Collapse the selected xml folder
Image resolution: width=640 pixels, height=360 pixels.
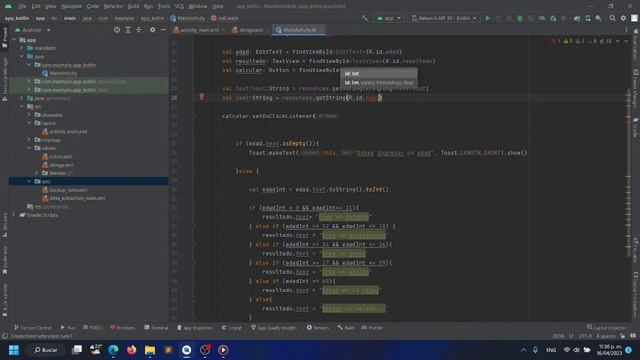[29, 181]
